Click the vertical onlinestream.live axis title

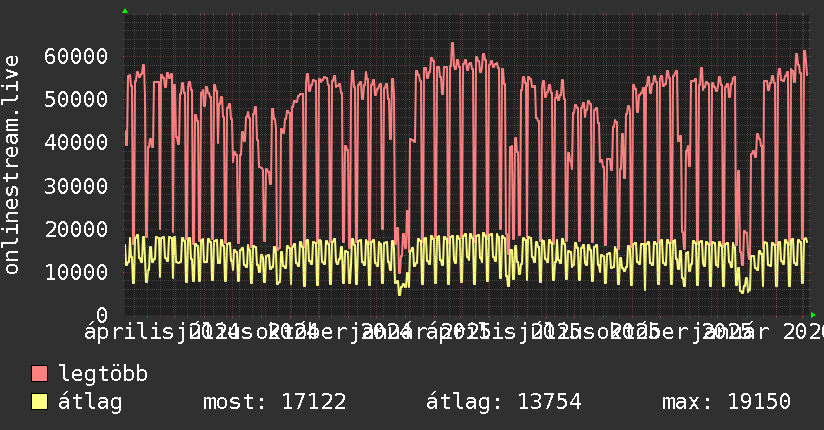tap(11, 165)
